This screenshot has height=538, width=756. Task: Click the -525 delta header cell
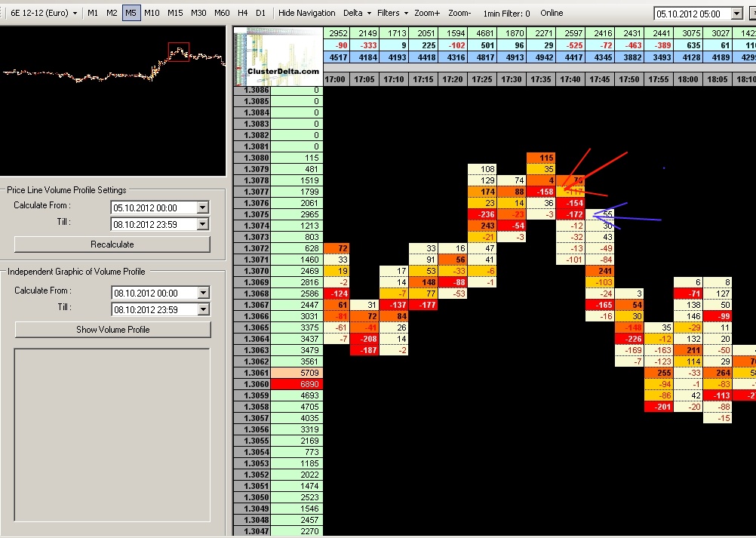click(570, 45)
